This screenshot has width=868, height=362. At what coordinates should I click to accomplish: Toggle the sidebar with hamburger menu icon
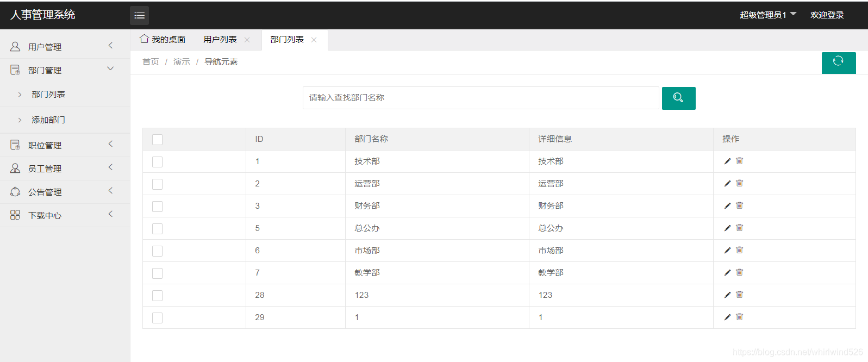click(139, 15)
